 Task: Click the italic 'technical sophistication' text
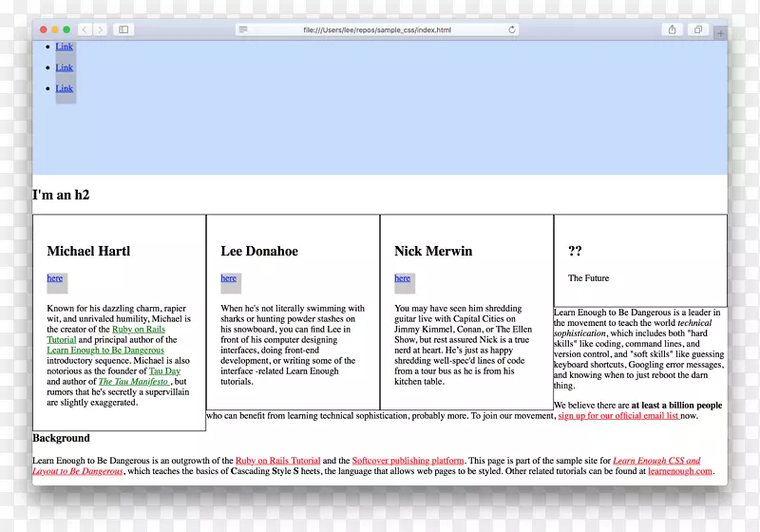[x=694, y=323]
